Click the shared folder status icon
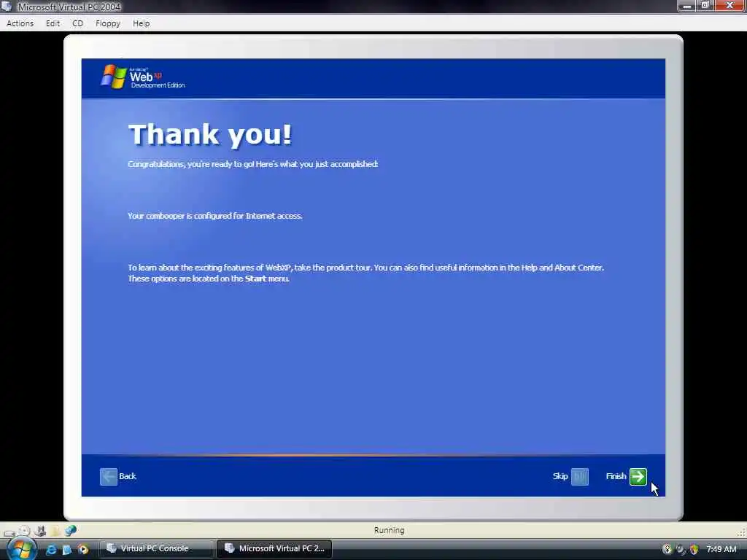The image size is (747, 560). point(55,531)
